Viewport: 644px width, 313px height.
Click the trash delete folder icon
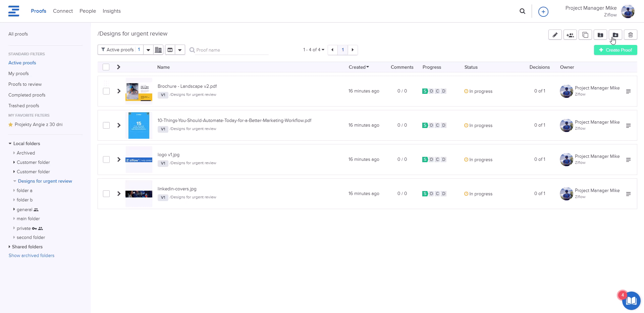coord(631,35)
